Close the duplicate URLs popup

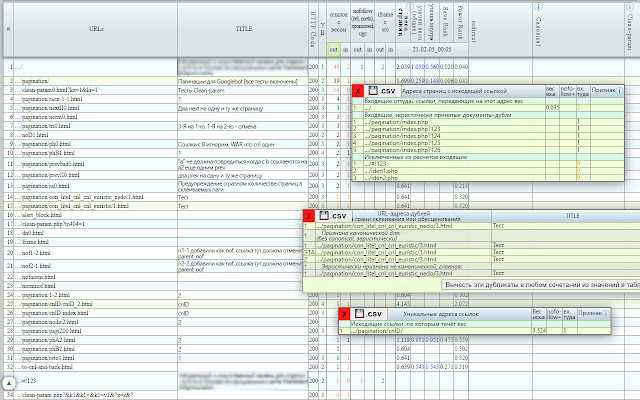point(309,215)
